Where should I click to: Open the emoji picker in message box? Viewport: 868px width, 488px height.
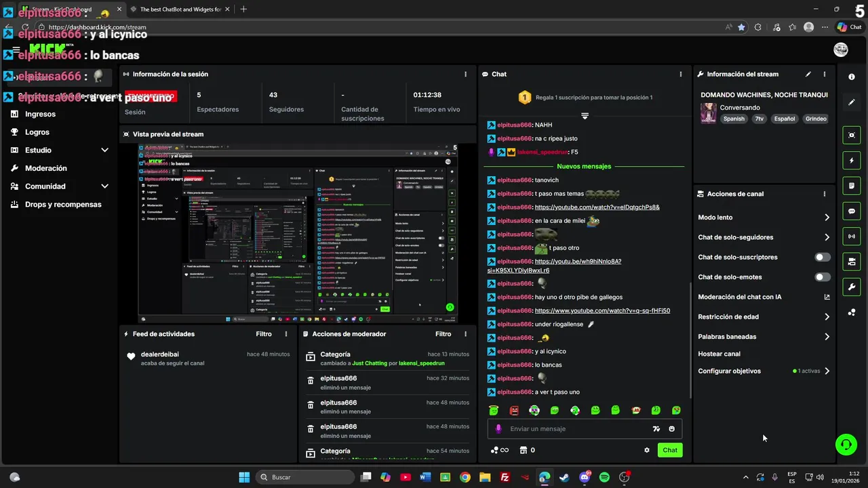[x=672, y=429]
